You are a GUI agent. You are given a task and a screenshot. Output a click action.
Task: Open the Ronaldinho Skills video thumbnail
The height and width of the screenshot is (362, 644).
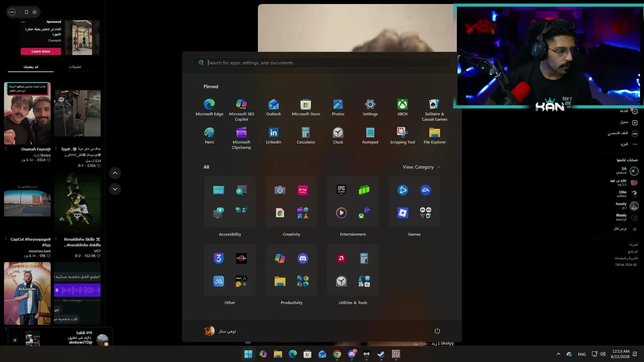pyautogui.click(x=77, y=204)
